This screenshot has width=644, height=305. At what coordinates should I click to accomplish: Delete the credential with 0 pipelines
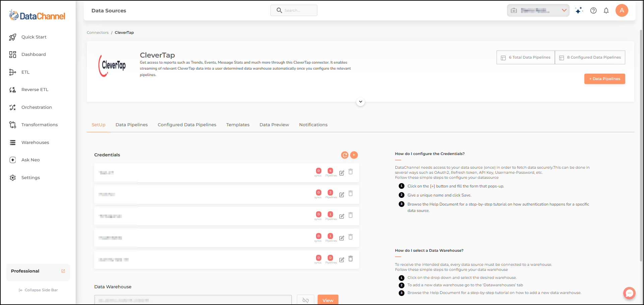click(350, 259)
